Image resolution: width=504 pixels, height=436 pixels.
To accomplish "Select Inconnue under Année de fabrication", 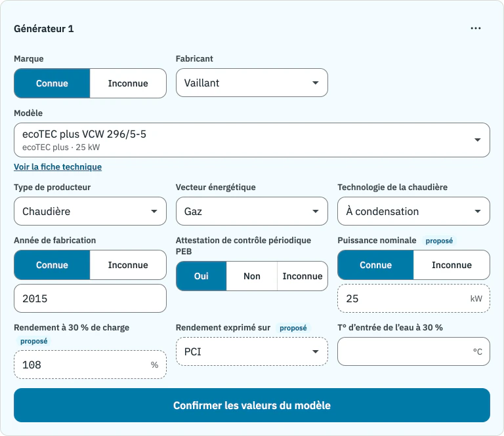I will pyautogui.click(x=128, y=265).
